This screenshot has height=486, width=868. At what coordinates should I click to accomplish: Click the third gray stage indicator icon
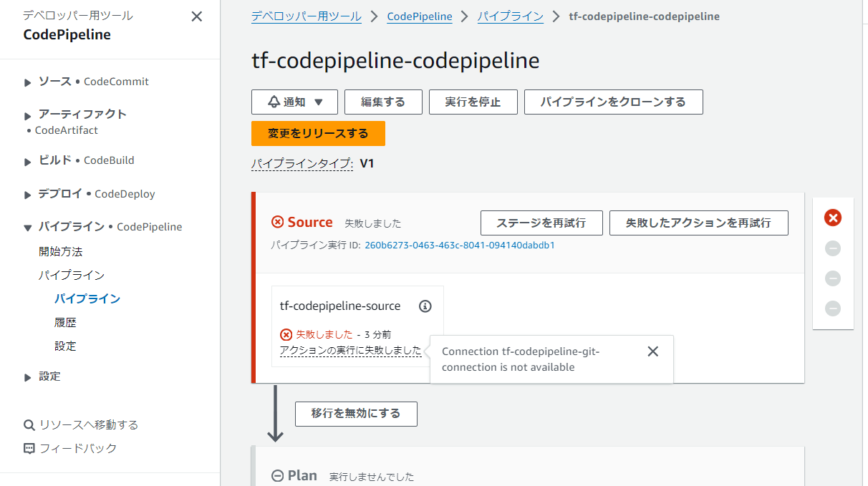pyautogui.click(x=833, y=278)
